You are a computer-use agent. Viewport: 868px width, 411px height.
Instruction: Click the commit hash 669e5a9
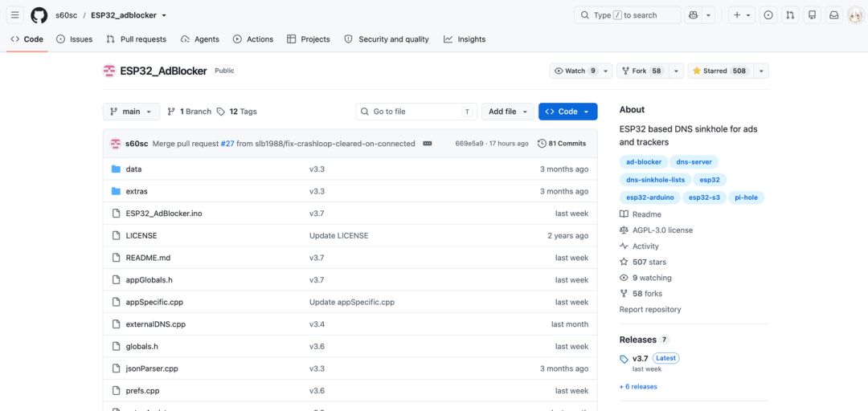(469, 143)
